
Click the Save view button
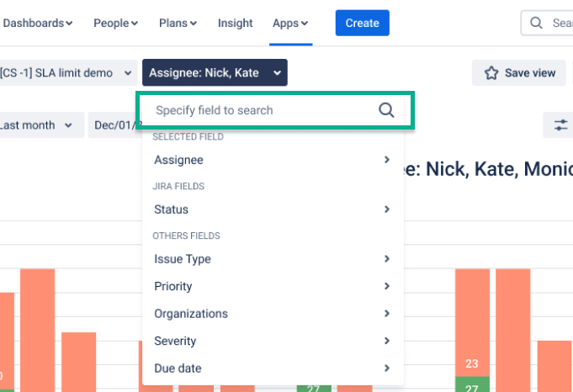pyautogui.click(x=520, y=73)
